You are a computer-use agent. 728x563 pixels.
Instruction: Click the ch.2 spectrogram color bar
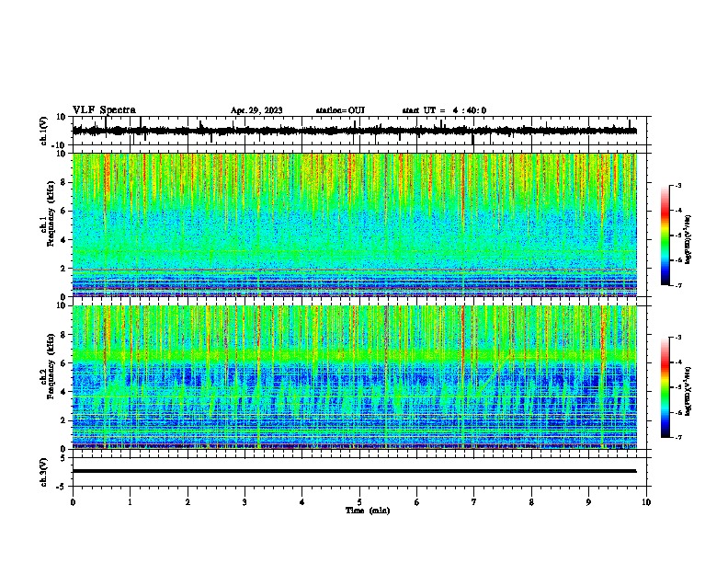665,387
